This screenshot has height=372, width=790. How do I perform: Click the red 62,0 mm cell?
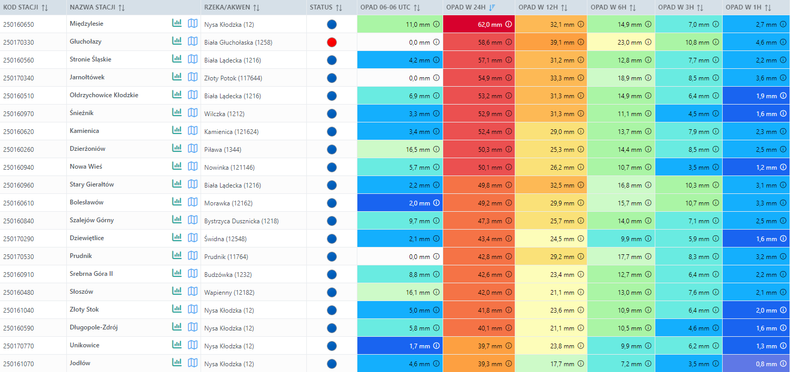click(479, 24)
